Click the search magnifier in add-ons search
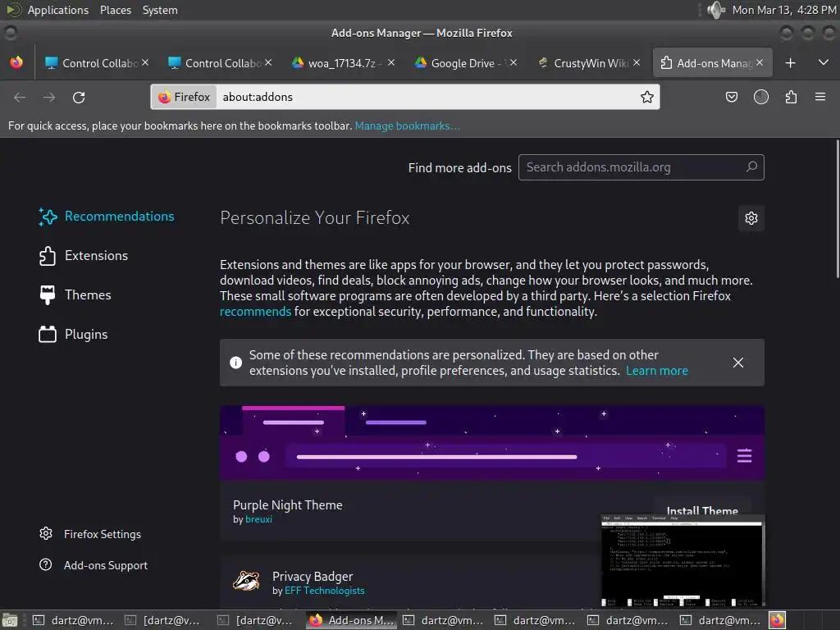 (751, 167)
